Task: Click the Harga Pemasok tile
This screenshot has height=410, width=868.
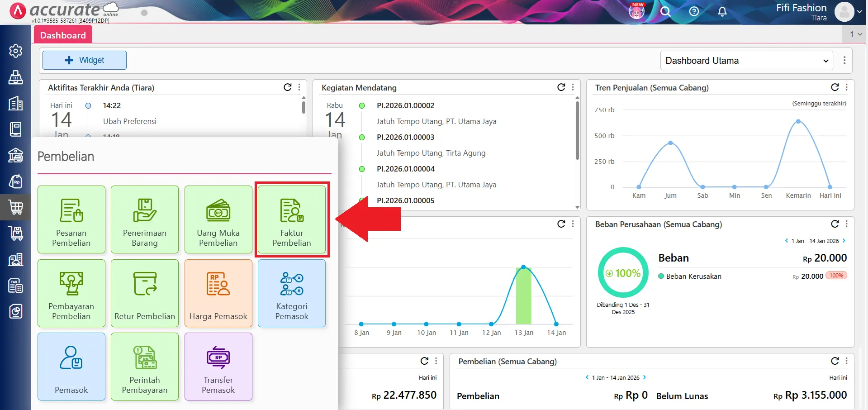Action: (x=218, y=293)
